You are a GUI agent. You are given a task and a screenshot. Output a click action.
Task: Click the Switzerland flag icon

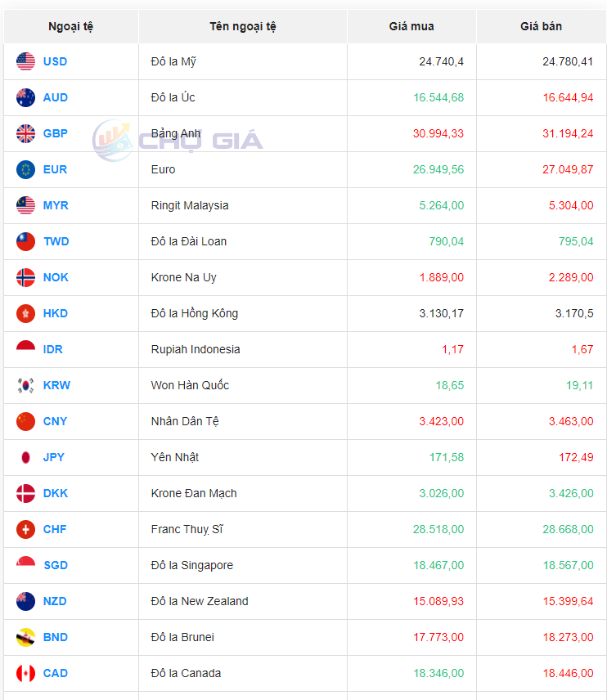click(25, 529)
